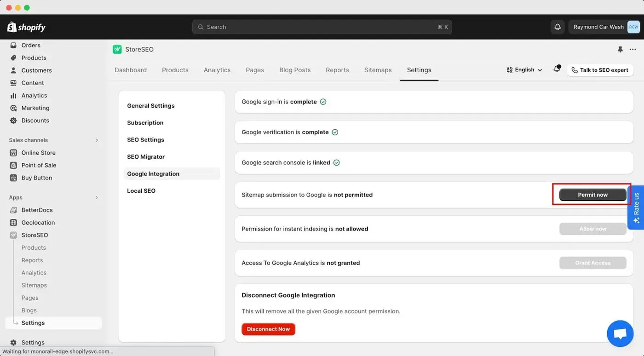
Task: Click the StoreSEO icon in sidebar
Action: 13,235
